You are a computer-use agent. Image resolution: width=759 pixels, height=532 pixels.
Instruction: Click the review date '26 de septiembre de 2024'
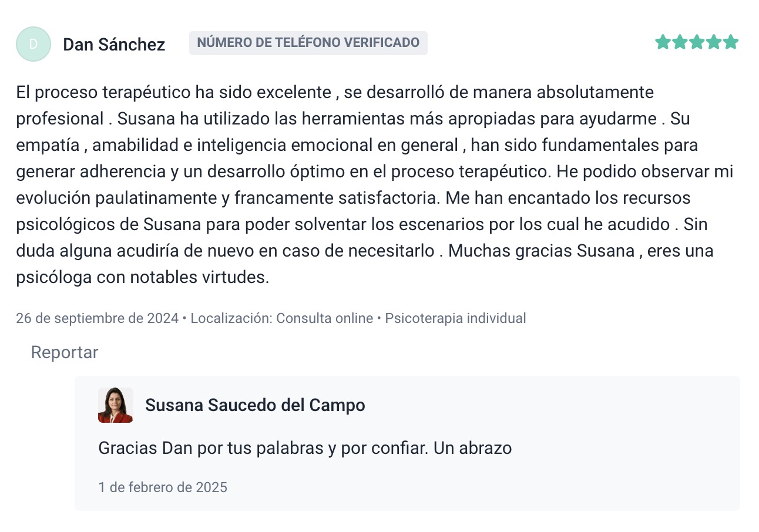click(x=97, y=318)
